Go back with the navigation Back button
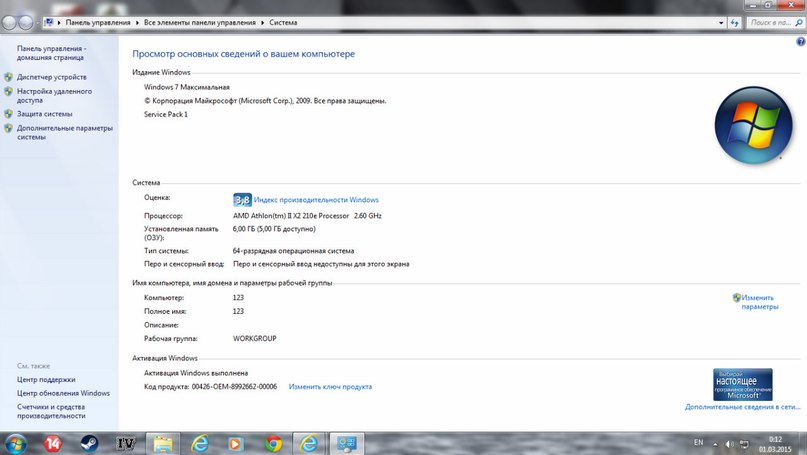 tap(9, 22)
